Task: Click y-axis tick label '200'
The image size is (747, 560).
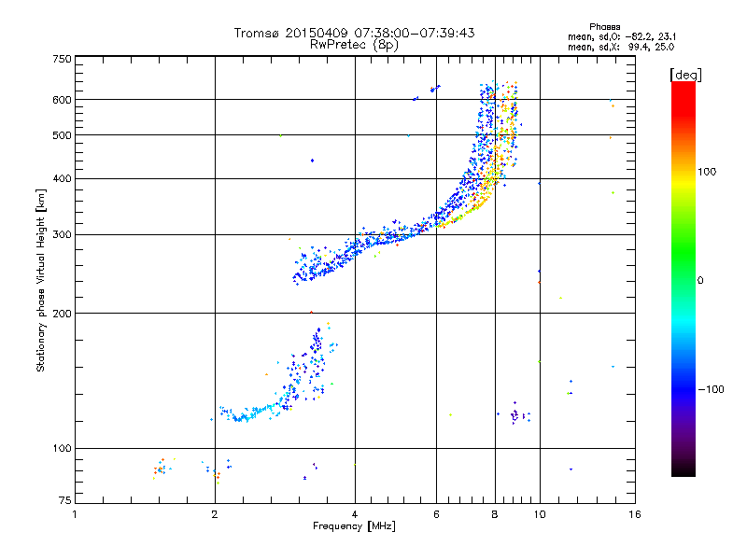Action: [x=62, y=314]
